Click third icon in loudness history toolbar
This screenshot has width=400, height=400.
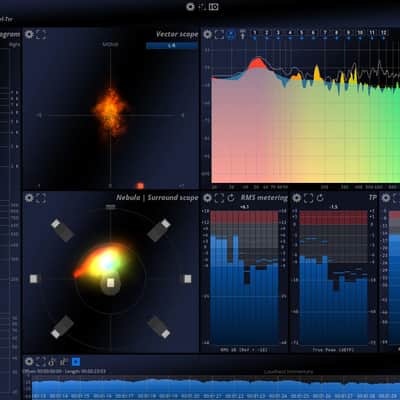pyautogui.click(x=52, y=362)
